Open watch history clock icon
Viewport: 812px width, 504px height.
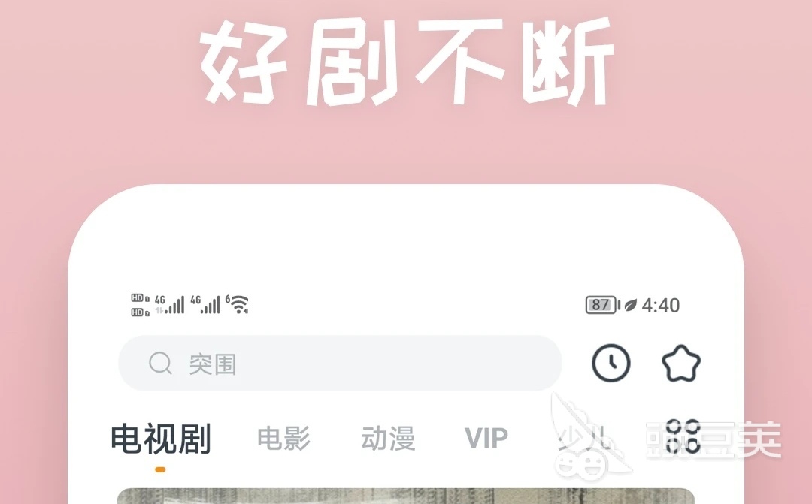click(x=611, y=363)
